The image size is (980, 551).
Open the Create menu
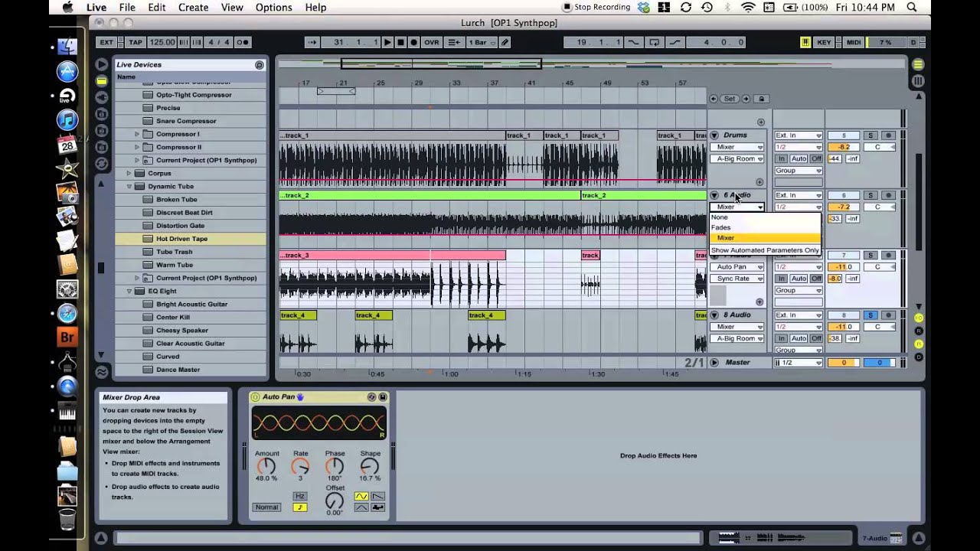point(193,8)
